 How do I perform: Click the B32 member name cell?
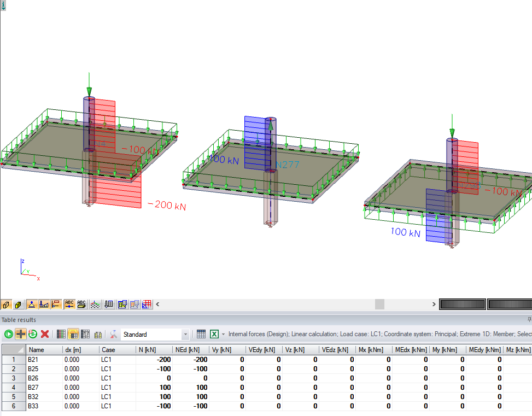coord(44,397)
